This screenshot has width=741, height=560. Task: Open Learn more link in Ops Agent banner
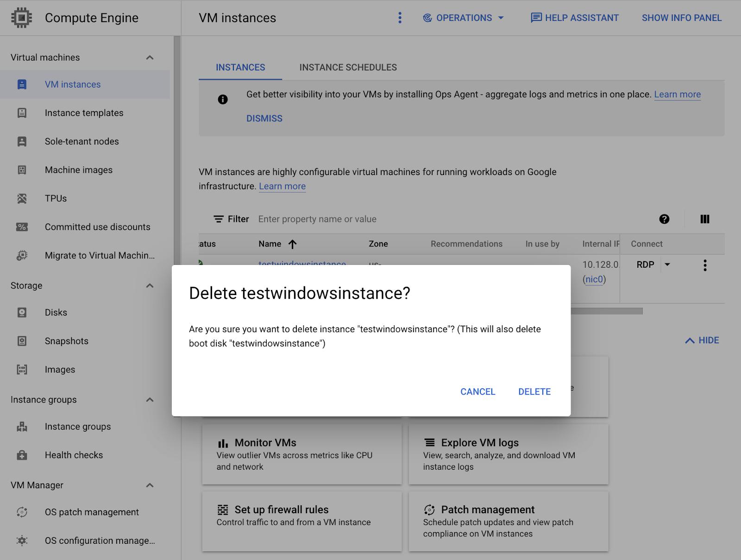coord(677,94)
